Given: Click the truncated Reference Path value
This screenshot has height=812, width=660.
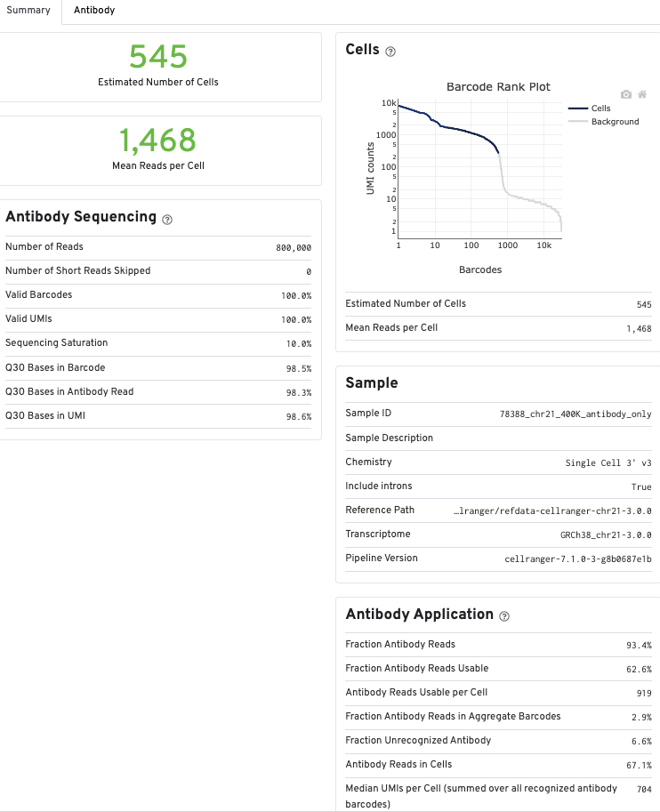Looking at the screenshot, I should [x=552, y=511].
